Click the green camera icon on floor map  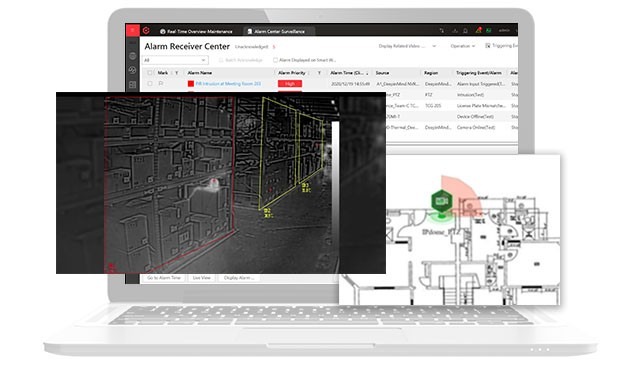click(x=441, y=201)
